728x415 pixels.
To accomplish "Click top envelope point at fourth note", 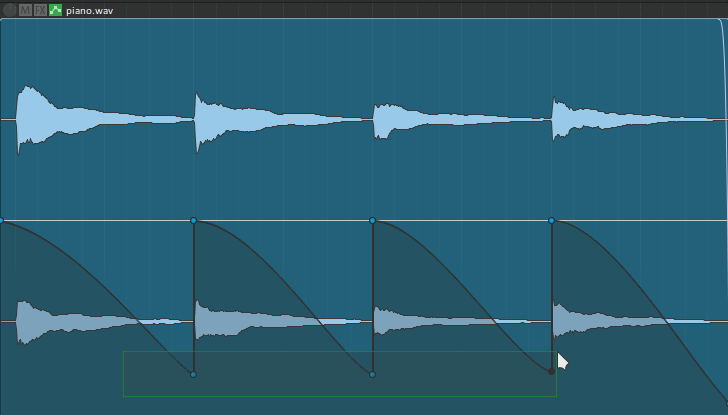I will 552,220.
